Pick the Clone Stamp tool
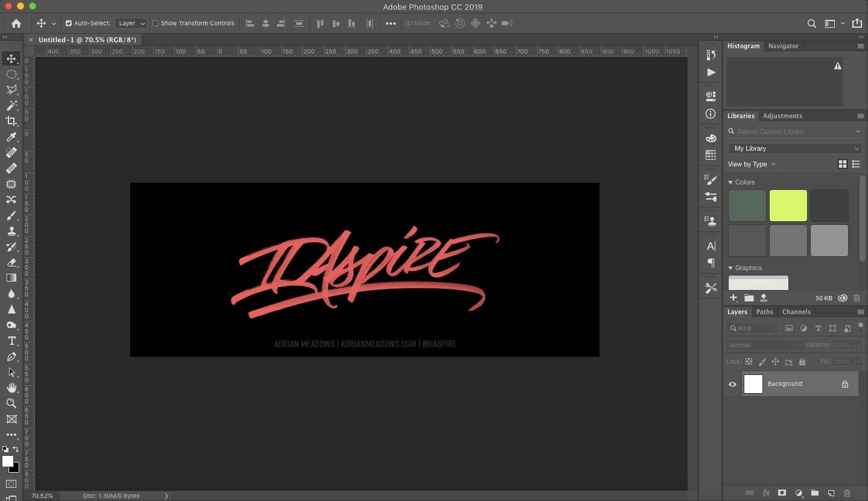The width and height of the screenshot is (868, 501). point(11,231)
